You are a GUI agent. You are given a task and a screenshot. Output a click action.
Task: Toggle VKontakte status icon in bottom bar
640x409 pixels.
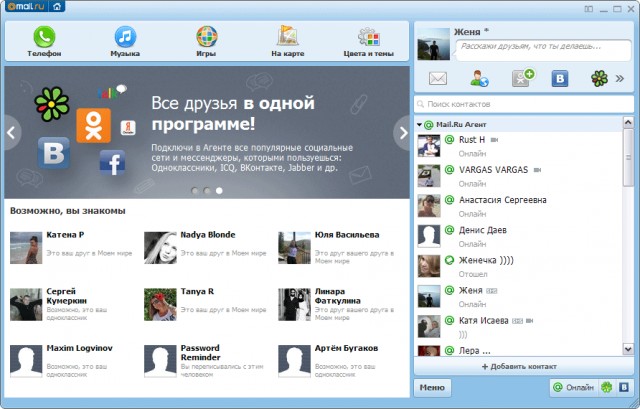point(623,387)
